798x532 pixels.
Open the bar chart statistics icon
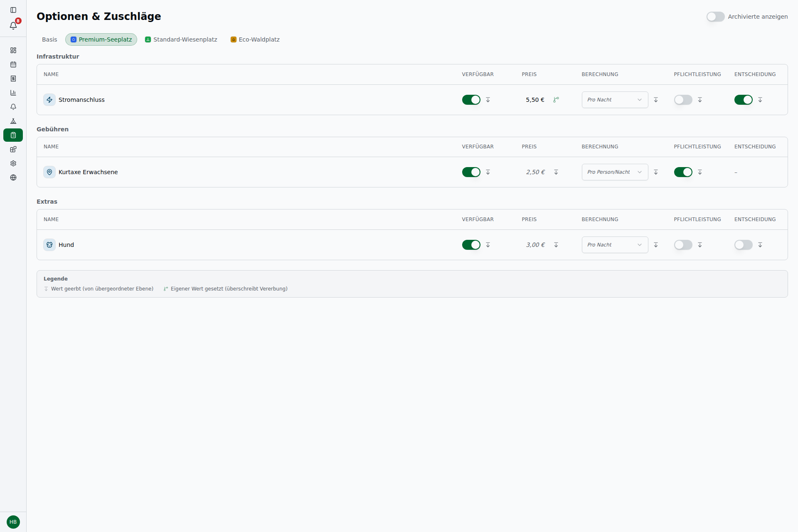[x=13, y=93]
